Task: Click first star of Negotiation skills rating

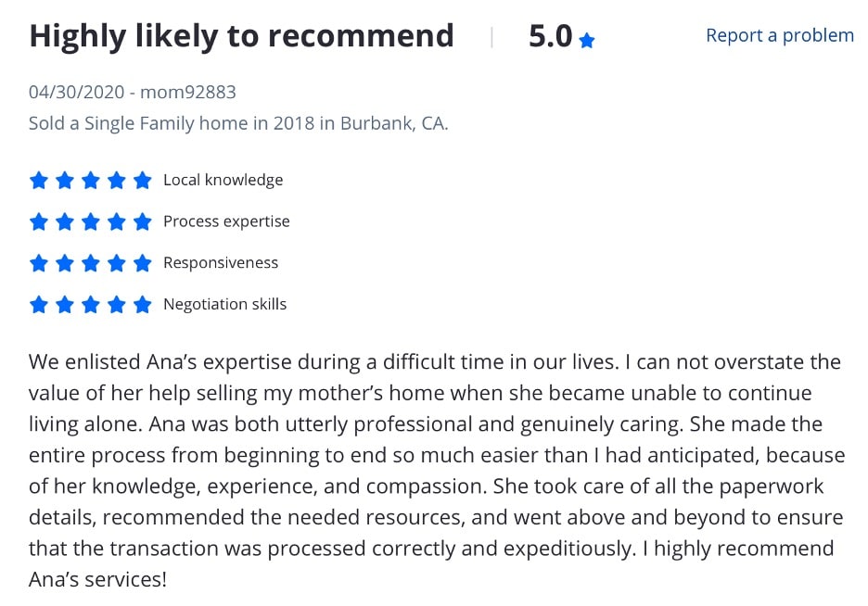Action: click(x=39, y=305)
